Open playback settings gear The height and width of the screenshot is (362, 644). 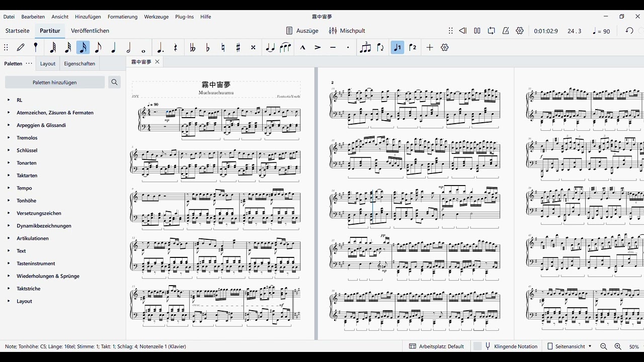[x=520, y=31]
